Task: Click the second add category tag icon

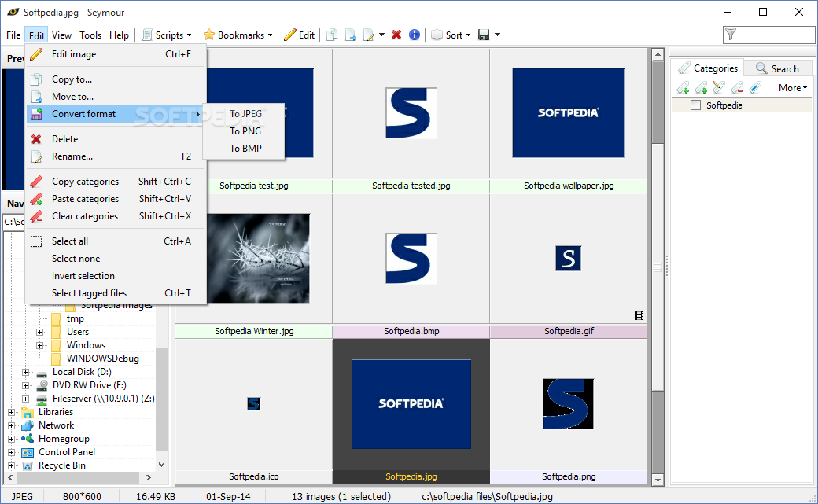Action: click(x=701, y=87)
